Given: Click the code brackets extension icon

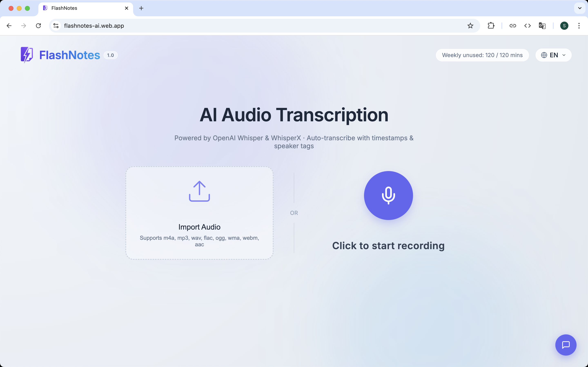Looking at the screenshot, I should coord(527,26).
